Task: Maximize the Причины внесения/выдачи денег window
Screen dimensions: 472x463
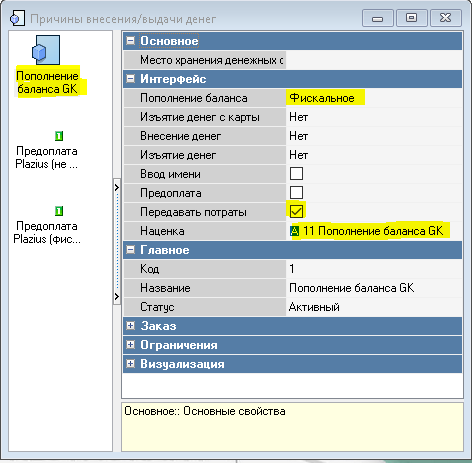Action: coord(411,18)
